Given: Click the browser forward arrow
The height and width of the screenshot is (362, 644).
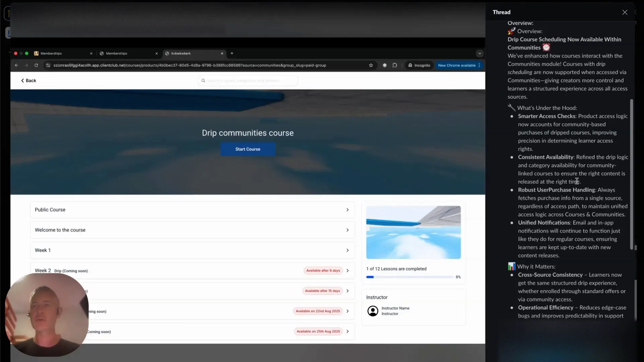Looking at the screenshot, I should 26,65.
